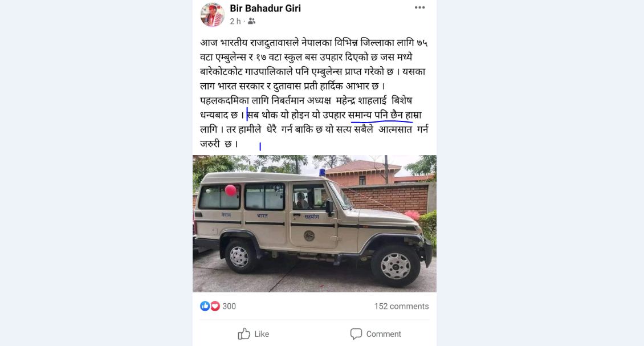Click the 'Like' button label
This screenshot has width=644, height=346.
click(x=262, y=334)
